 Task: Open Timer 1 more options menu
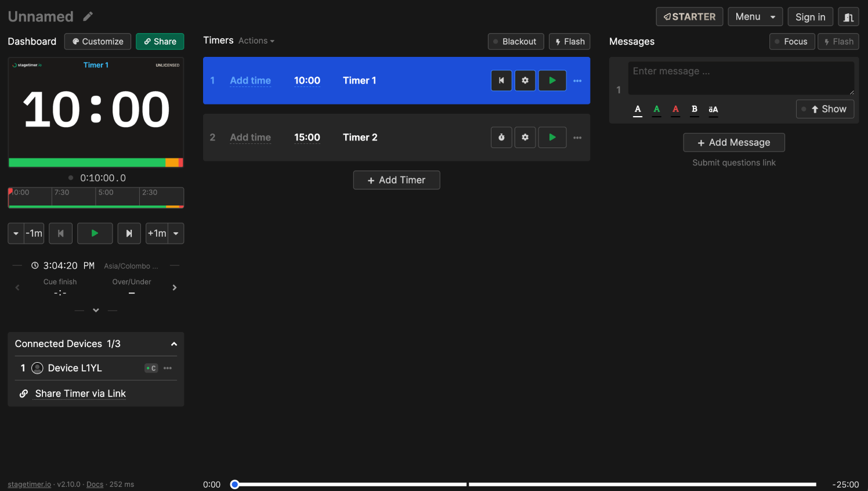click(x=577, y=81)
